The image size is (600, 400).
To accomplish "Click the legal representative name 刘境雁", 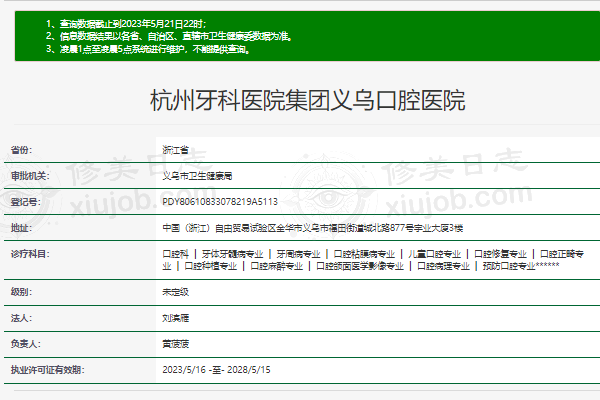I will [x=175, y=317].
